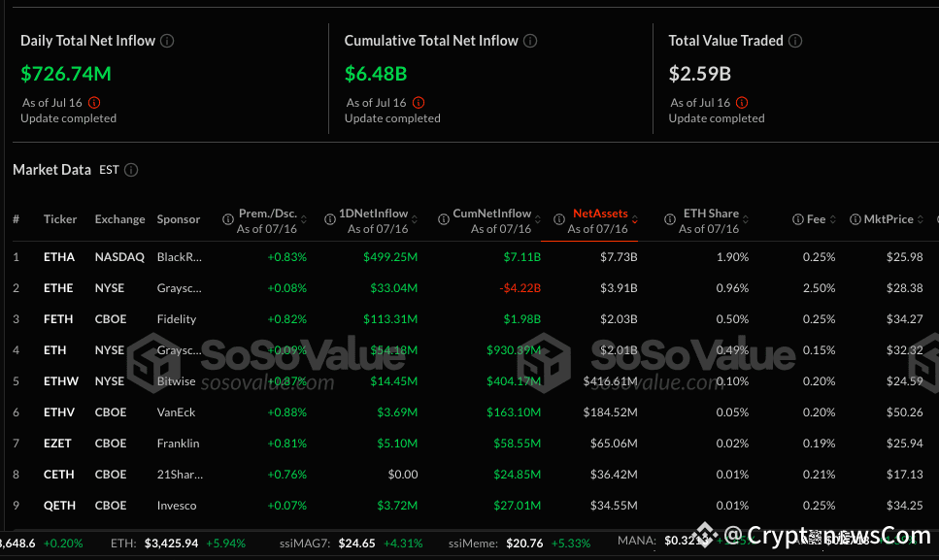This screenshot has width=939, height=560.
Task: Click ETH price $3,425.94 in bottom ticker
Action: 171,544
